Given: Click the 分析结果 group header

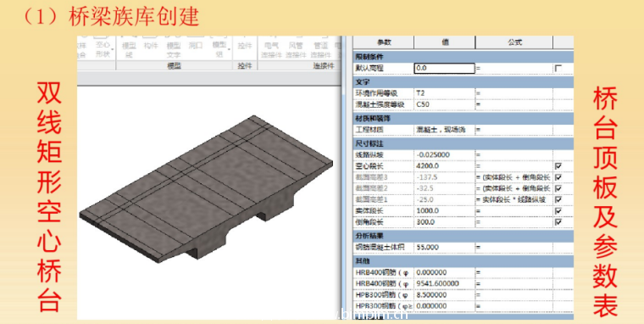Looking at the screenshot, I should (464, 236).
